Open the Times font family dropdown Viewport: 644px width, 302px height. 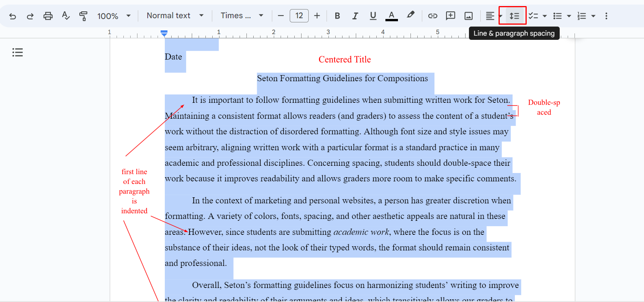[242, 16]
